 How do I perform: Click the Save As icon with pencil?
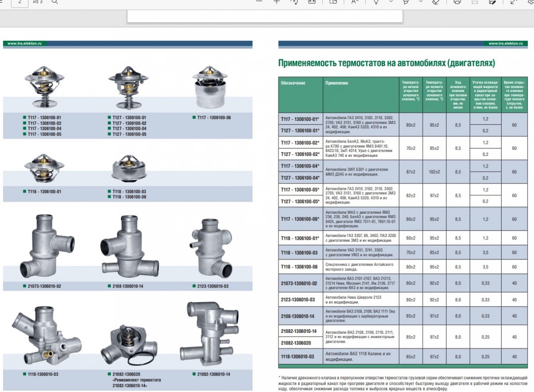(492, 2)
